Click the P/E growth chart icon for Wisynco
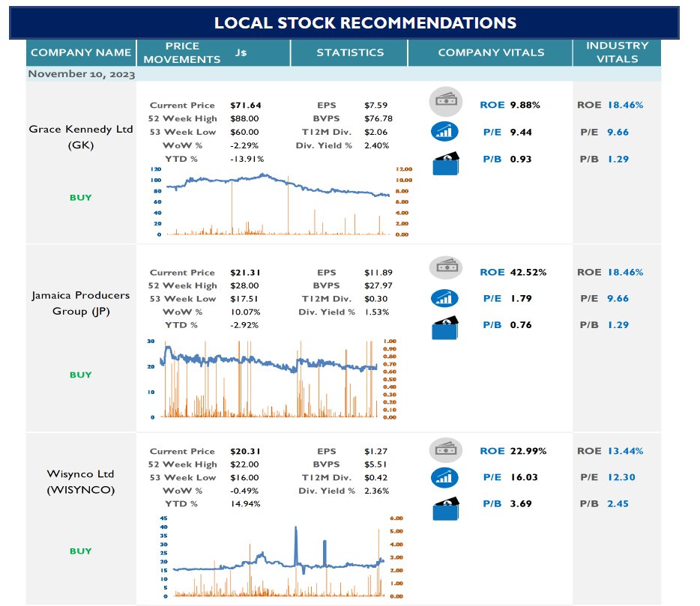The width and height of the screenshot is (700, 606). pyautogui.click(x=444, y=477)
